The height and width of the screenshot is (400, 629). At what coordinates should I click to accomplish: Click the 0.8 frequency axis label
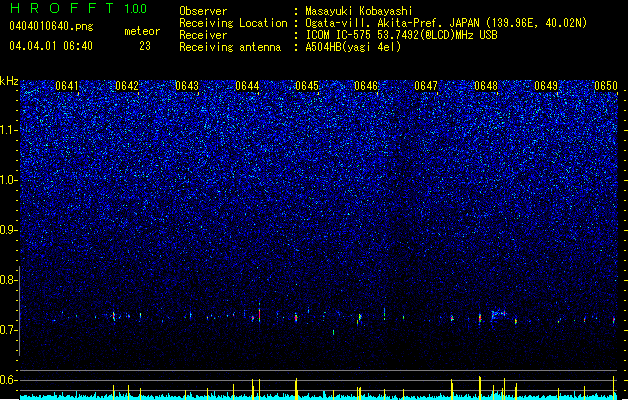(8, 280)
